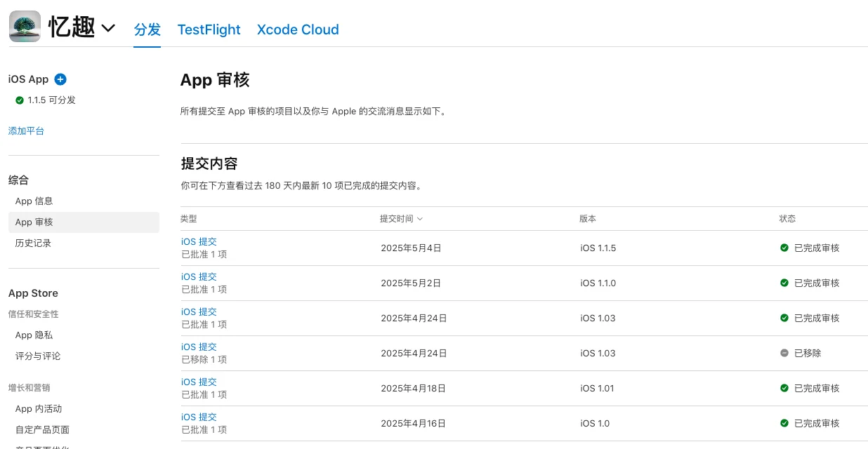868x449 pixels.
Task: Toggle sort order via 提交时间 chevron
Action: (x=420, y=218)
